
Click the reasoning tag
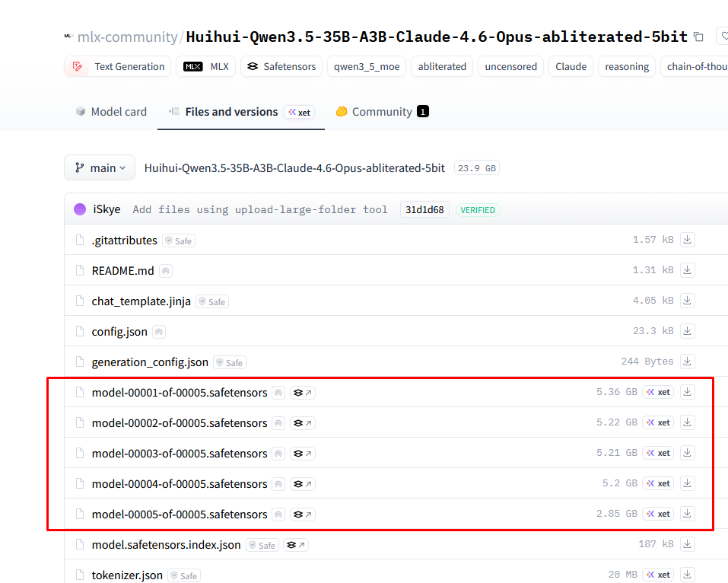pos(627,66)
